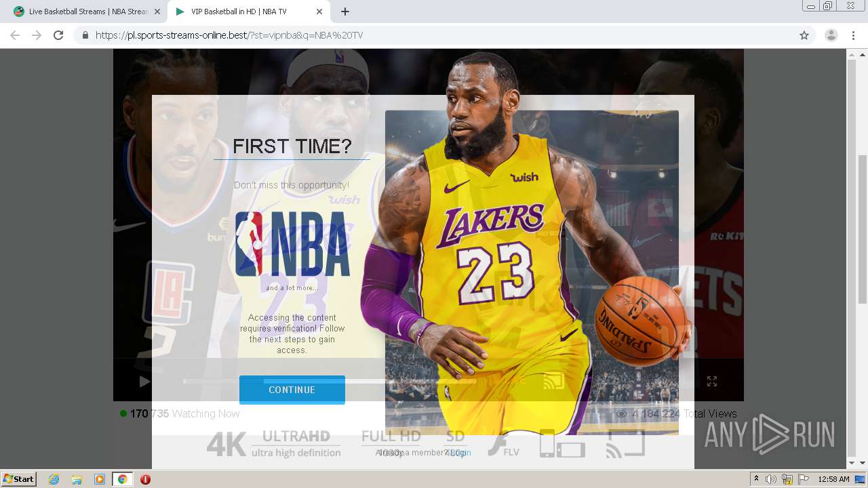Close the VIP Basketball tab
Image resolution: width=868 pixels, height=488 pixels.
coord(319,12)
